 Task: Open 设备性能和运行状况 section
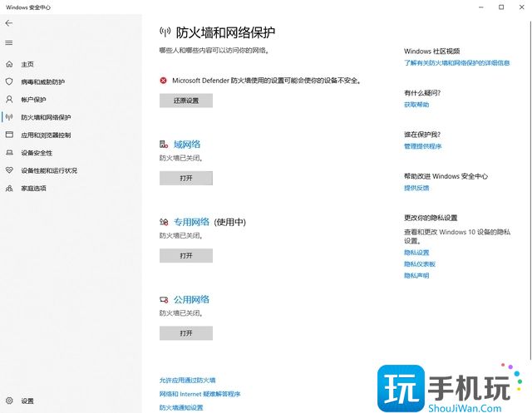(49, 170)
